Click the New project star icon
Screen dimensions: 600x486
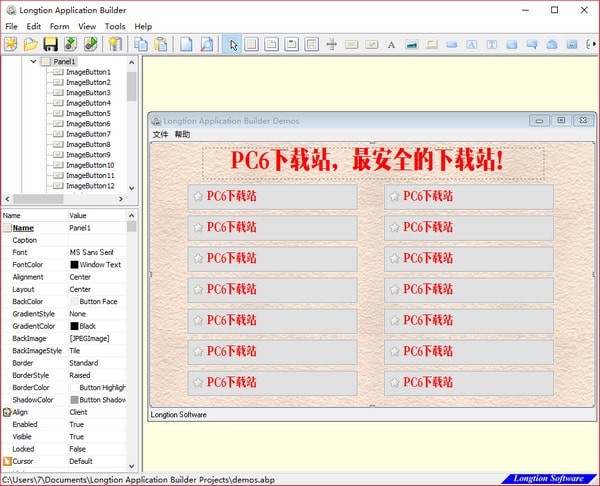point(11,44)
